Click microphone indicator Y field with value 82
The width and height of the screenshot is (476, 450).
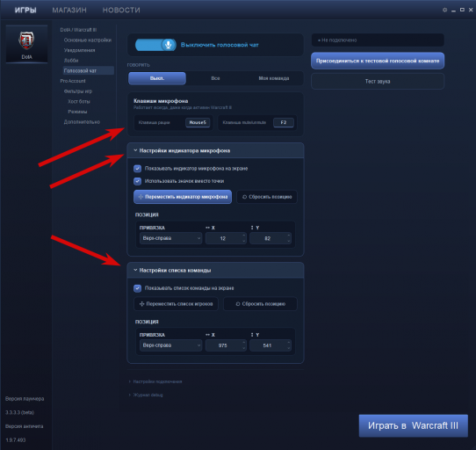[270, 238]
